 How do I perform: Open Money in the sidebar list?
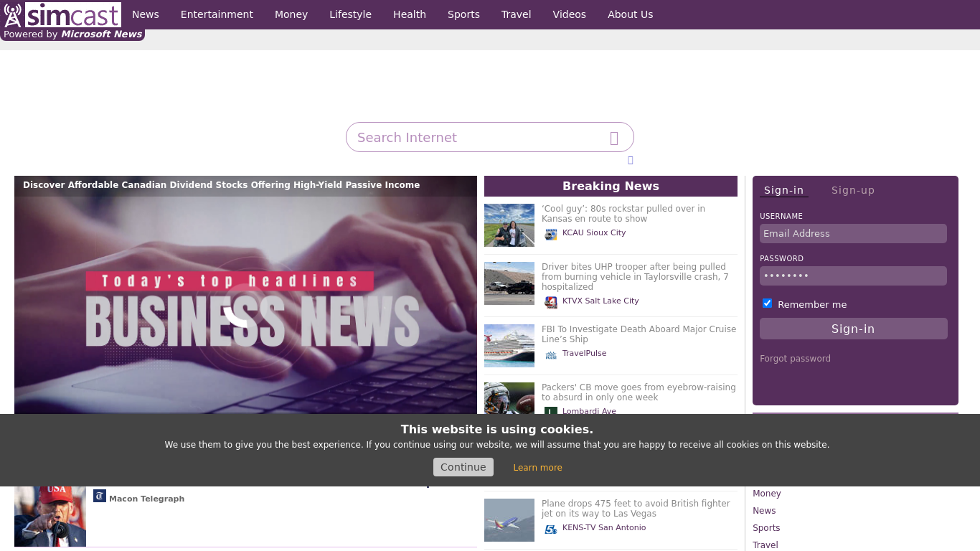pos(767,494)
